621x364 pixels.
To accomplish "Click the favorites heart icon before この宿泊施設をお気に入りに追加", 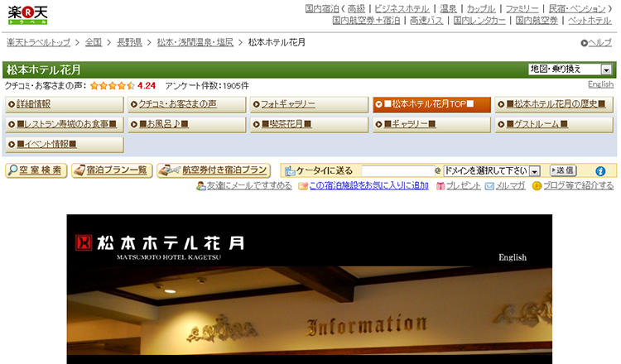I will (x=303, y=186).
